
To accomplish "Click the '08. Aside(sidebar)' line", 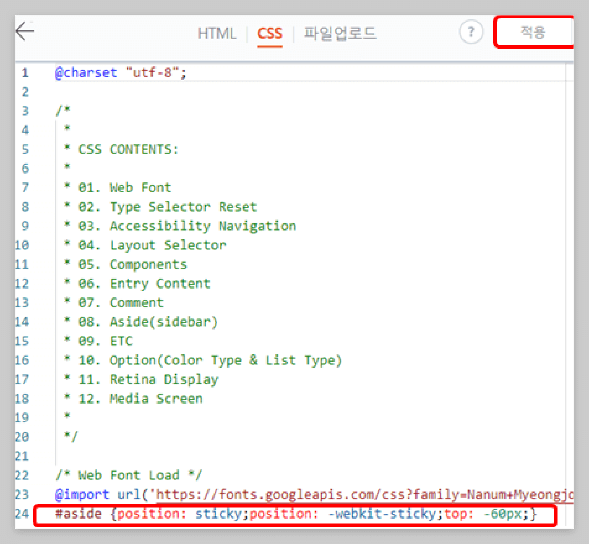I will coord(141,322).
